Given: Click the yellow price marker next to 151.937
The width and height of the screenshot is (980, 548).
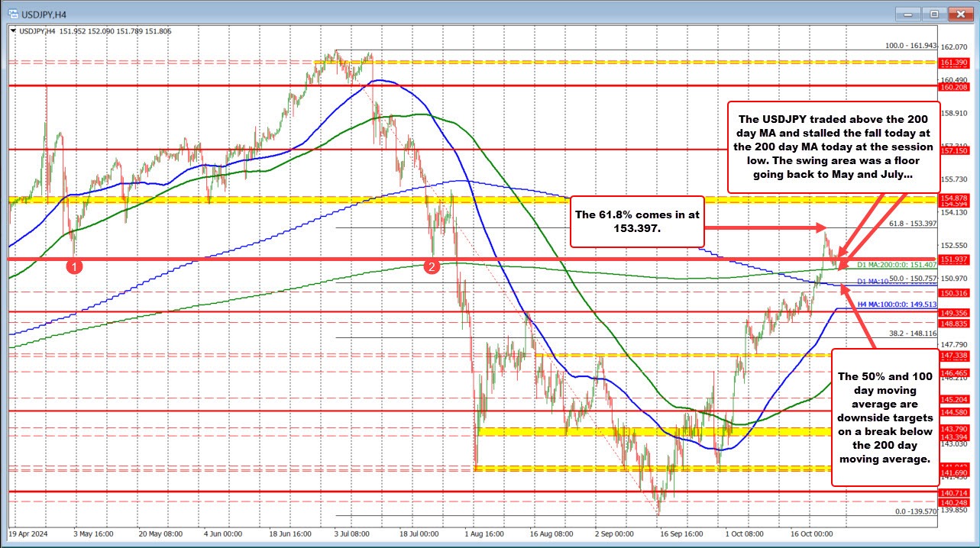Looking at the screenshot, I should point(936,259).
